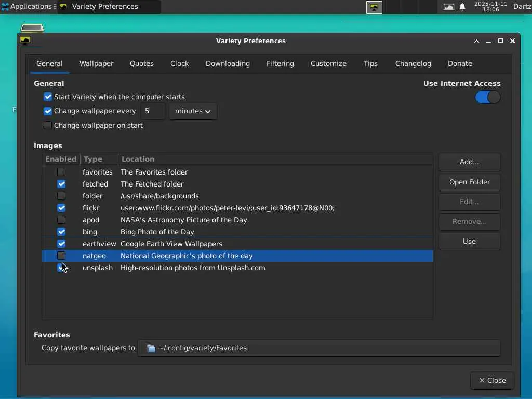Click the Variety tray icon in the top panel

point(374,7)
